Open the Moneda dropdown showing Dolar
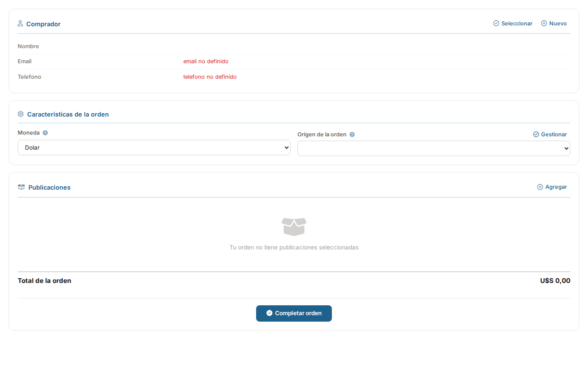This screenshot has height=387, width=588. 154,147
